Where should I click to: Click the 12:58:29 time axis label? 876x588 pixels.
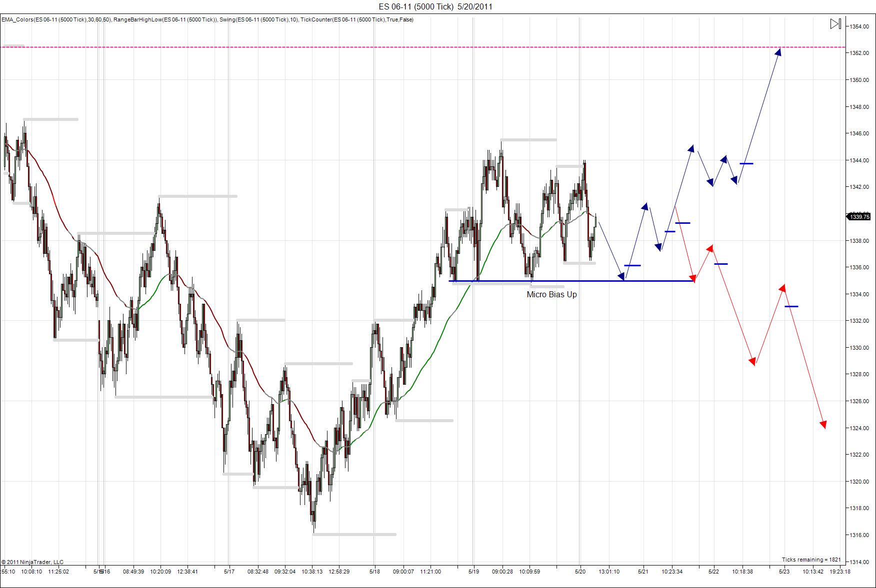[x=339, y=572]
